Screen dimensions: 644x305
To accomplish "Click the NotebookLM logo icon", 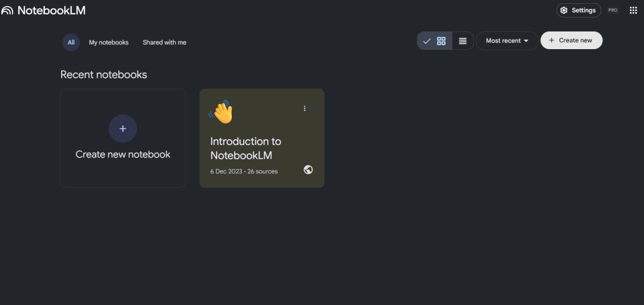I will (7, 10).
